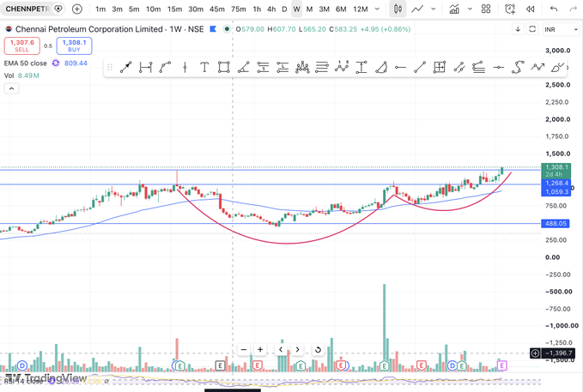Click the down-arrow button beside INR

coord(518,29)
